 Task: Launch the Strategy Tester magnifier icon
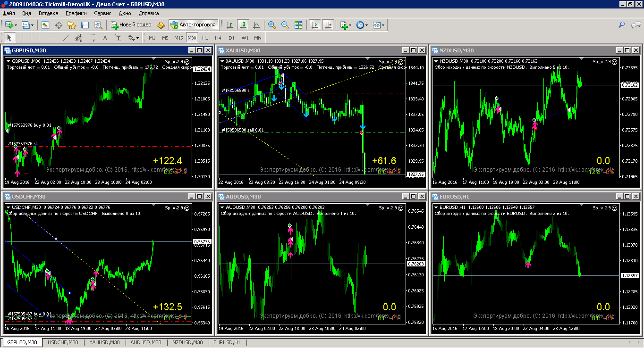[99, 25]
